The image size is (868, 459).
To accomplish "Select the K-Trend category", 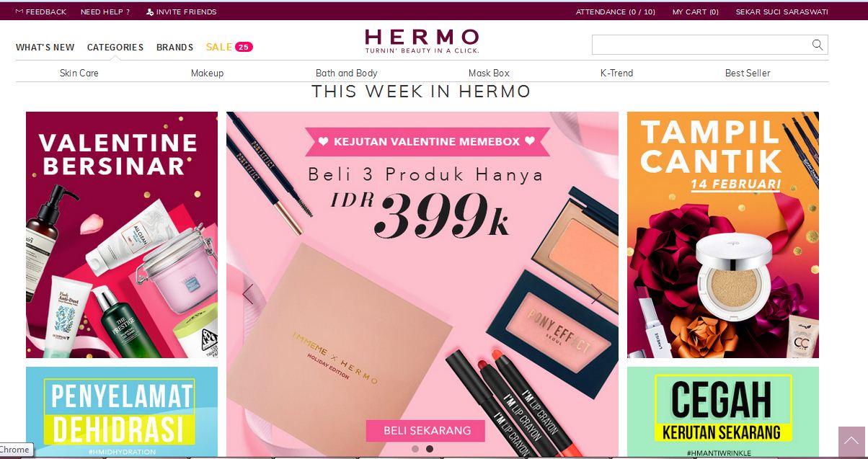I will tap(616, 73).
